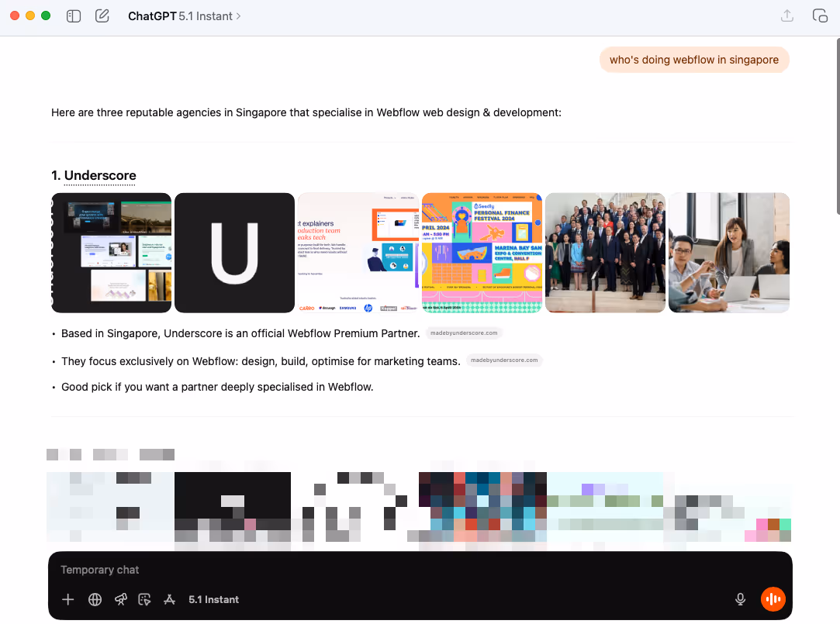This screenshot has width=840, height=624.
Task: Start a new chat with the compose icon
Action: [x=102, y=16]
